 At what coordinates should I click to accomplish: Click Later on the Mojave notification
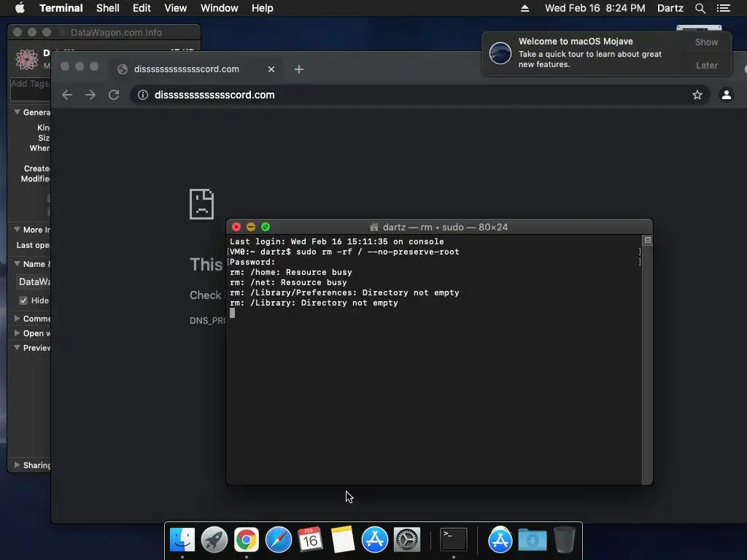(706, 65)
